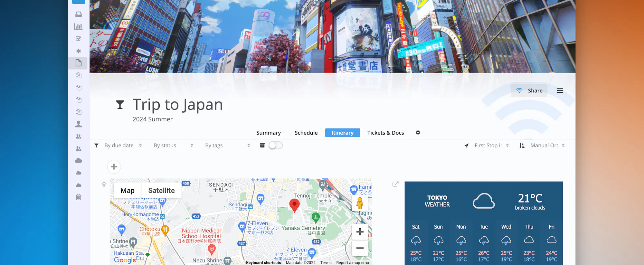Switch to the Tickets & Docs tab
The width and height of the screenshot is (644, 265).
point(386,133)
